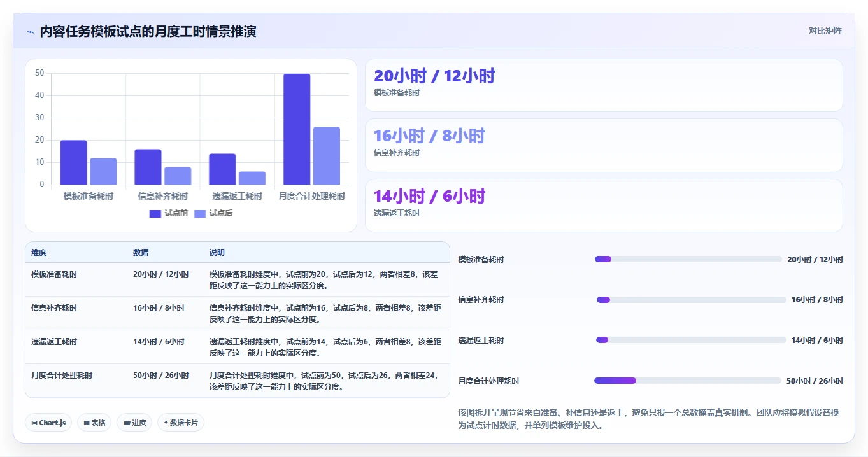The height and width of the screenshot is (457, 868).
Task: Select the 模板准备耗时 cell in table
Action: [x=54, y=274]
